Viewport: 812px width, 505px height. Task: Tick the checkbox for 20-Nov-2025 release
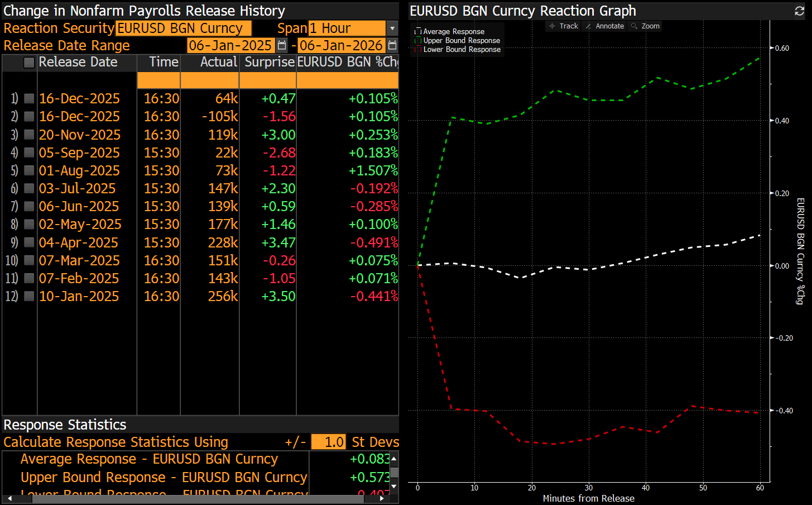29,135
